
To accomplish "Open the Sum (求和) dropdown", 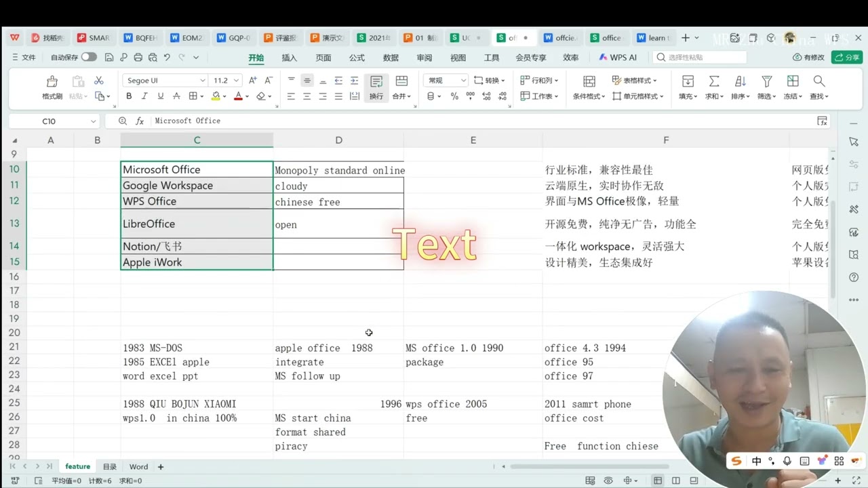I will tap(714, 96).
